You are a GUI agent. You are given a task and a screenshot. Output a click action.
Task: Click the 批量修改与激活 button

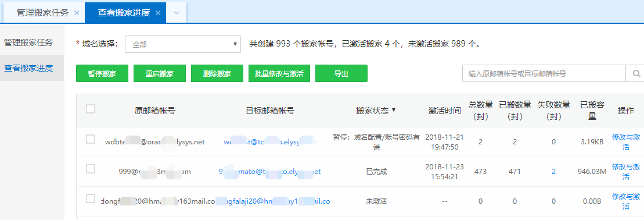(279, 74)
